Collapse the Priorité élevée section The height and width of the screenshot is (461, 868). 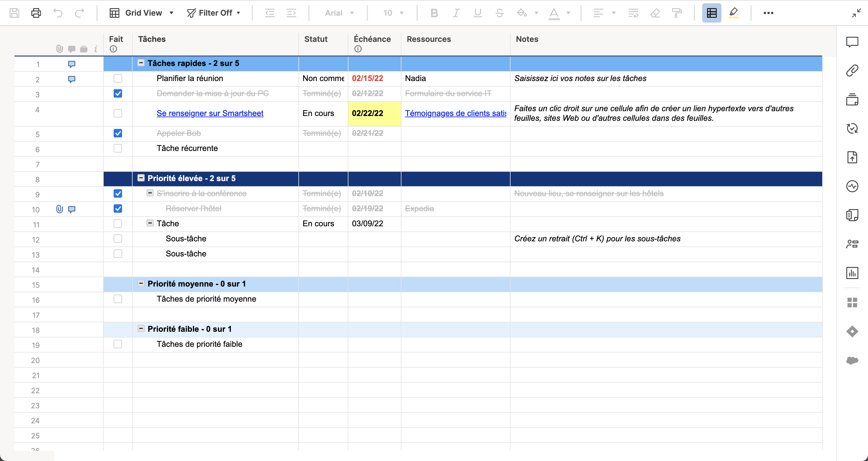pyautogui.click(x=141, y=178)
